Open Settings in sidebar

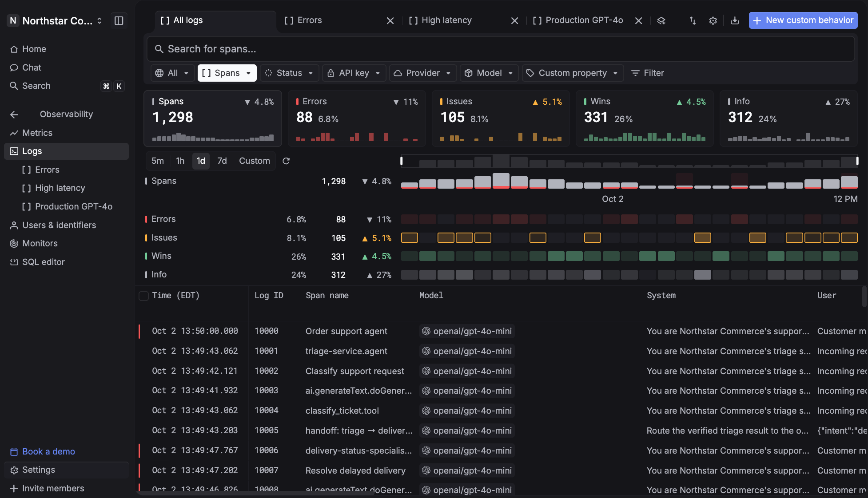click(66, 470)
